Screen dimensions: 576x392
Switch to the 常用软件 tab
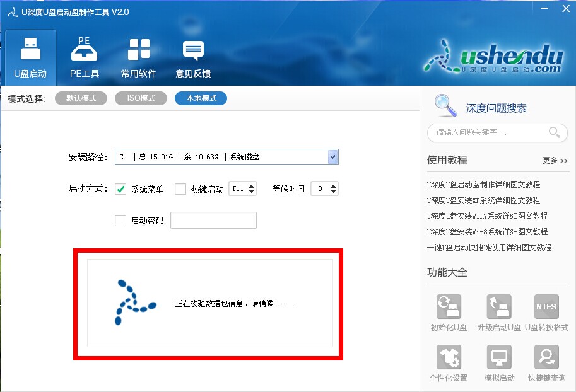pos(139,57)
